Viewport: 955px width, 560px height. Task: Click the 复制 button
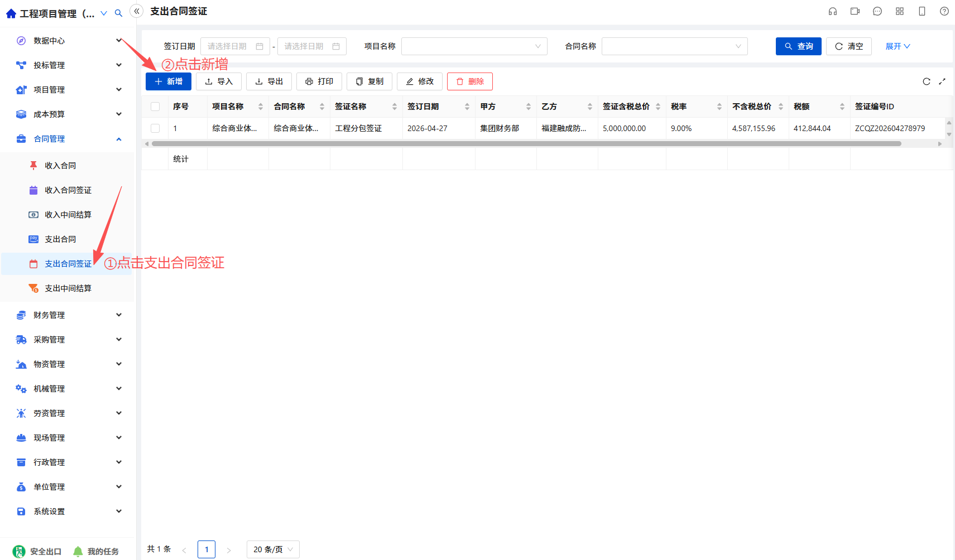click(369, 81)
